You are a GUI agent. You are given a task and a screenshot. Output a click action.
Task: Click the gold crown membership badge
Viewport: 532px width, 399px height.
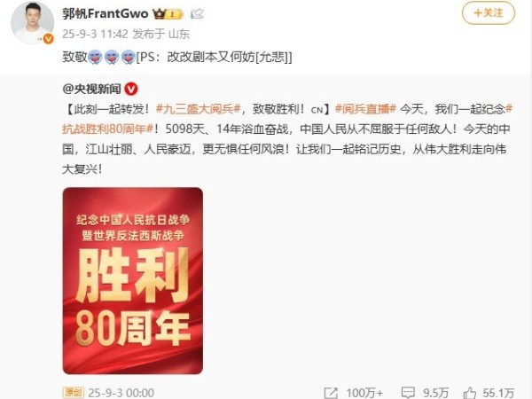[168, 14]
